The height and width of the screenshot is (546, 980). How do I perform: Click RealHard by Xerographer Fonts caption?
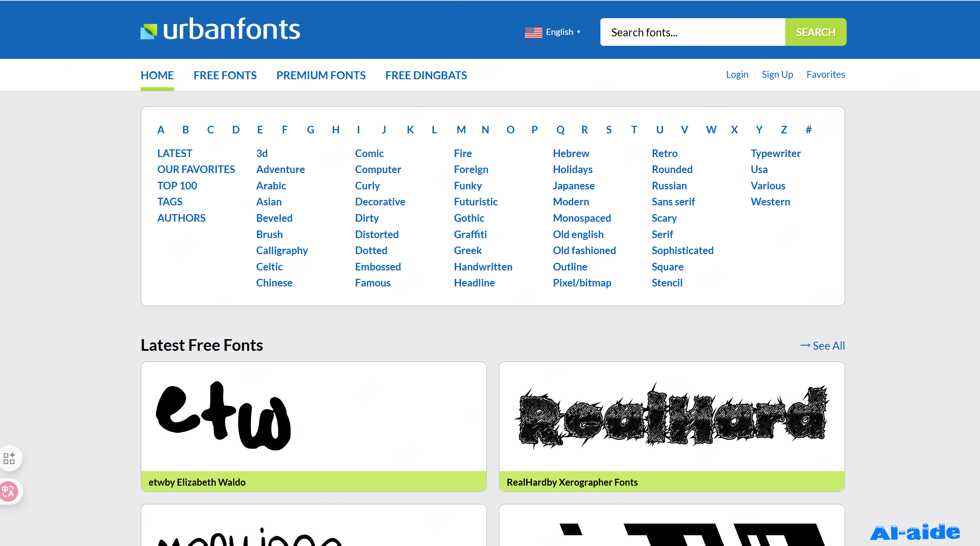click(572, 482)
